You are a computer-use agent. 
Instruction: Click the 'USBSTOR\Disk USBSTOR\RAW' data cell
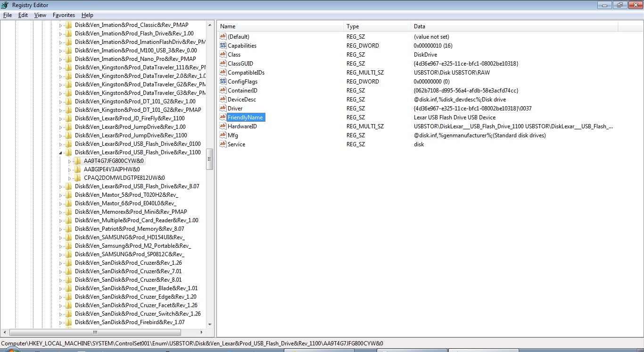pos(451,73)
